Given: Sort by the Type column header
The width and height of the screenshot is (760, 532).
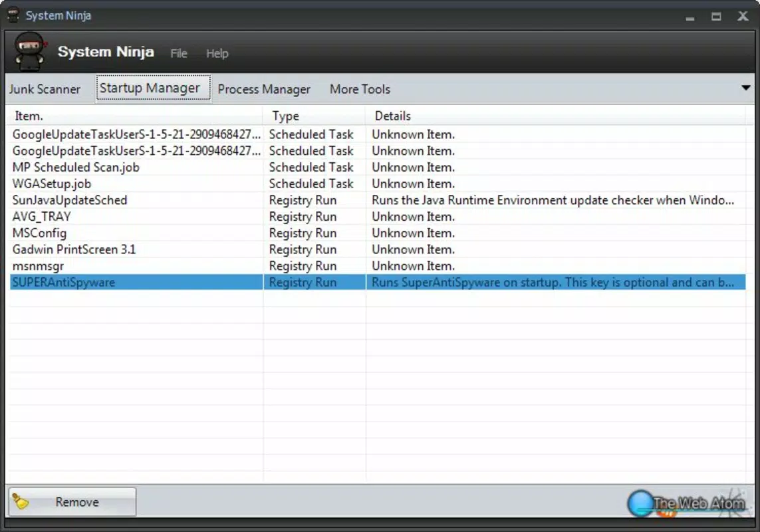Looking at the screenshot, I should point(314,116).
